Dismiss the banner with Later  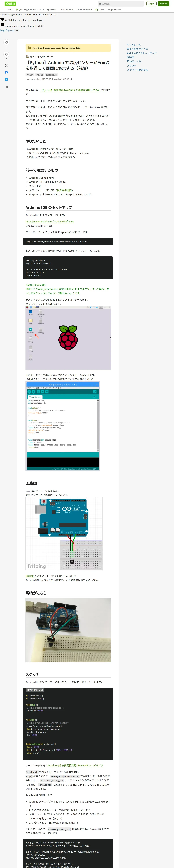pyautogui.click(x=17, y=30)
